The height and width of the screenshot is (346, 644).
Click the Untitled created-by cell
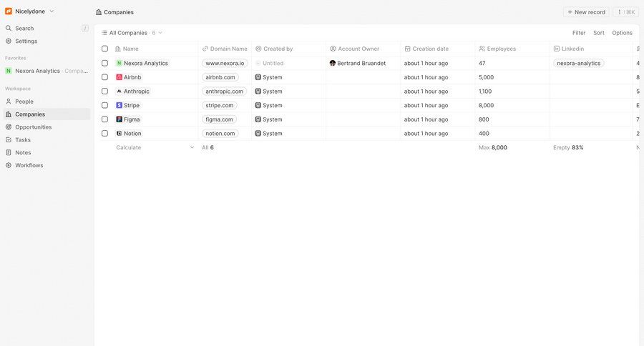(288, 63)
